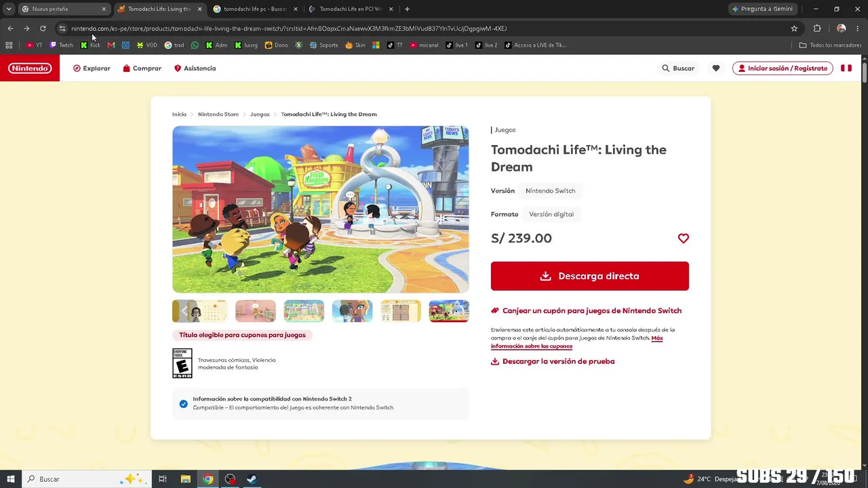The width and height of the screenshot is (868, 488).
Task: Click the address bar URL
Action: click(289, 28)
